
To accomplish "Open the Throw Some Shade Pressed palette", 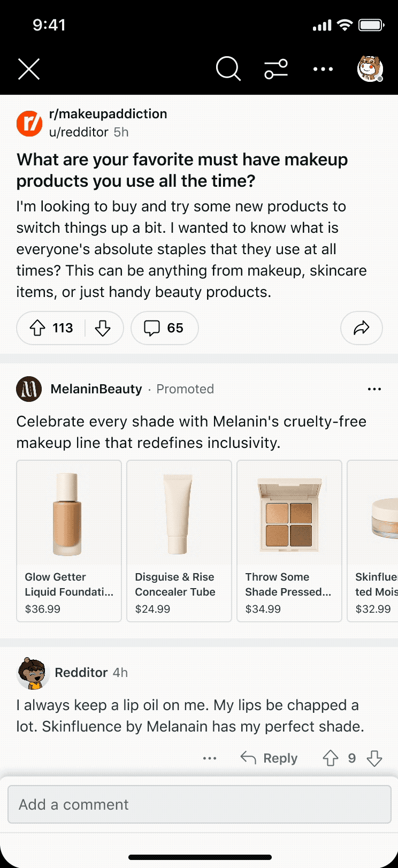I will coord(289,540).
